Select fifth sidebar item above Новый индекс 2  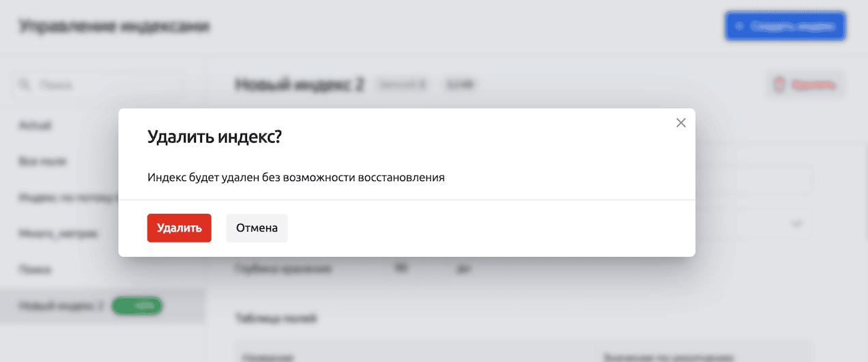(34, 270)
